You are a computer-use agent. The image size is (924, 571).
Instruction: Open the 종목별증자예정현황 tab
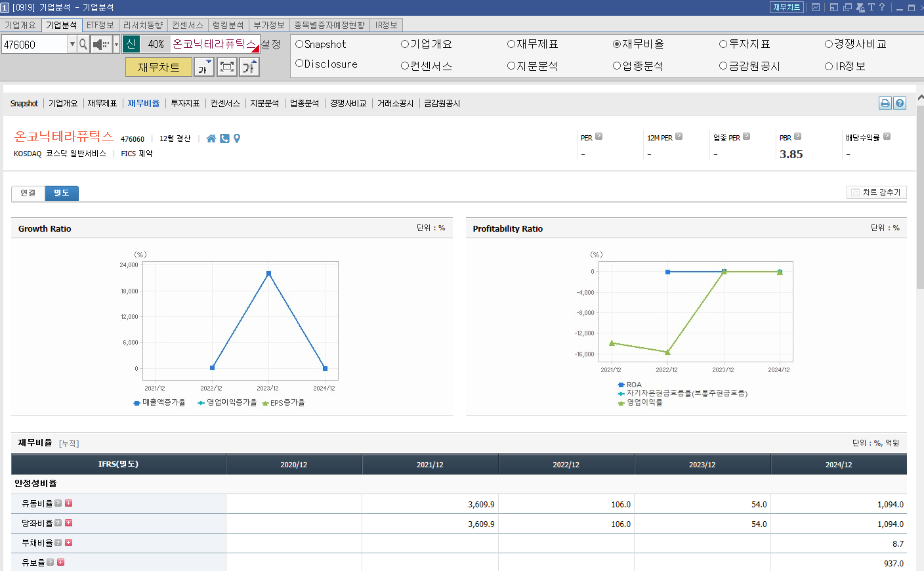[x=329, y=25]
